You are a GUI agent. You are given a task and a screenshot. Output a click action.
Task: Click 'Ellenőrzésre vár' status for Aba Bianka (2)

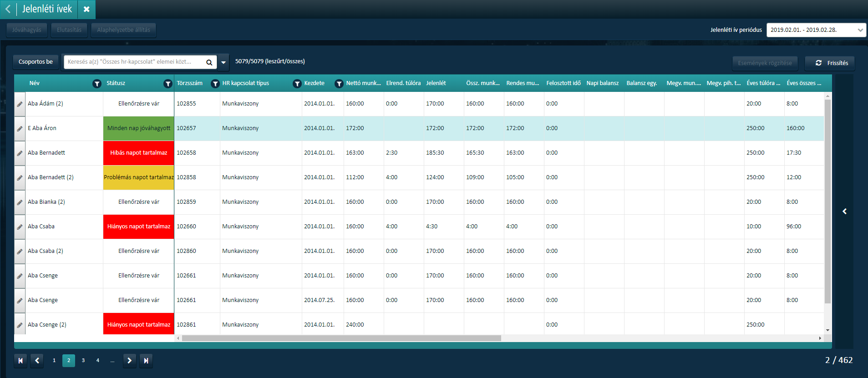(x=139, y=202)
